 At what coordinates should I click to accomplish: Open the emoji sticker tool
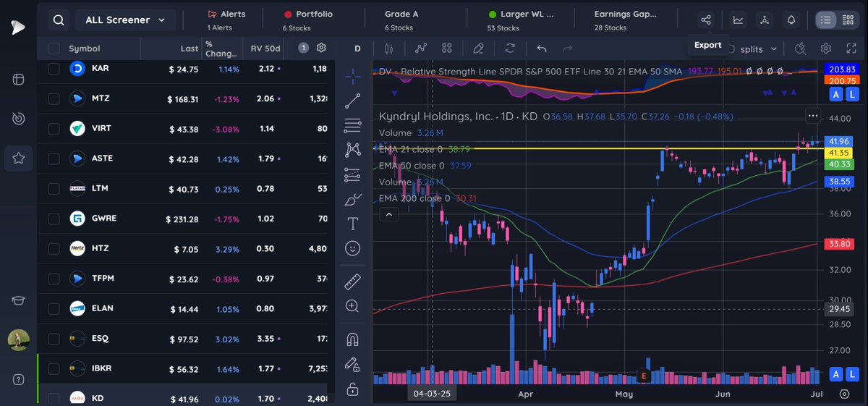pyautogui.click(x=353, y=248)
